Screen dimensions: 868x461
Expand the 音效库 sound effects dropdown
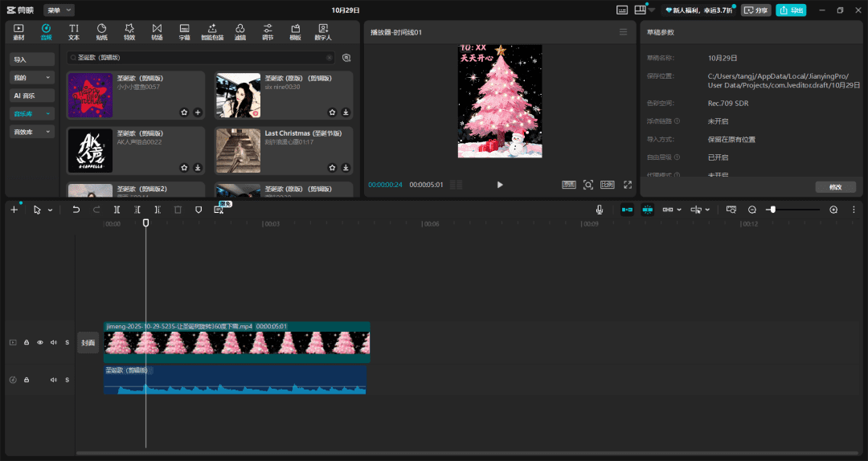pos(32,132)
